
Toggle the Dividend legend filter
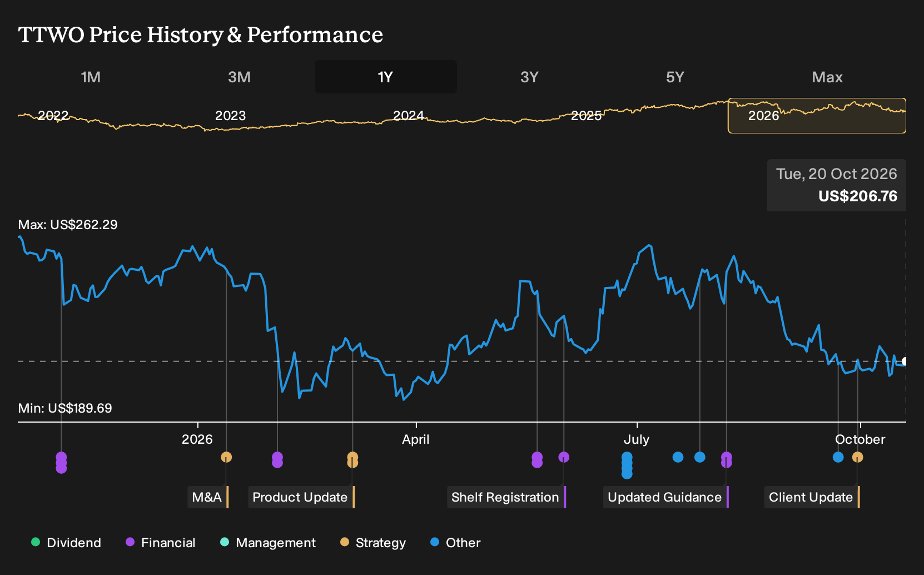pos(66,543)
